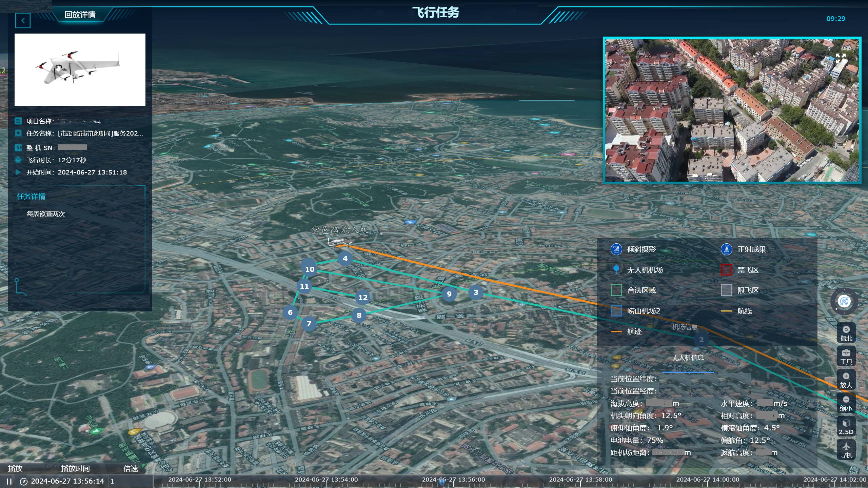The width and height of the screenshot is (868, 488).
Task: Go back using the arrow beside 回放详情
Action: click(23, 21)
